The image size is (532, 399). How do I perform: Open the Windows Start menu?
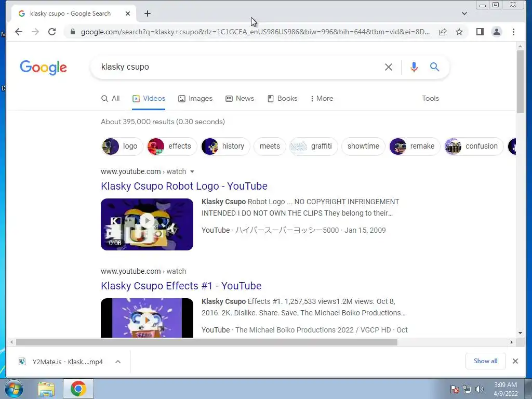14,389
